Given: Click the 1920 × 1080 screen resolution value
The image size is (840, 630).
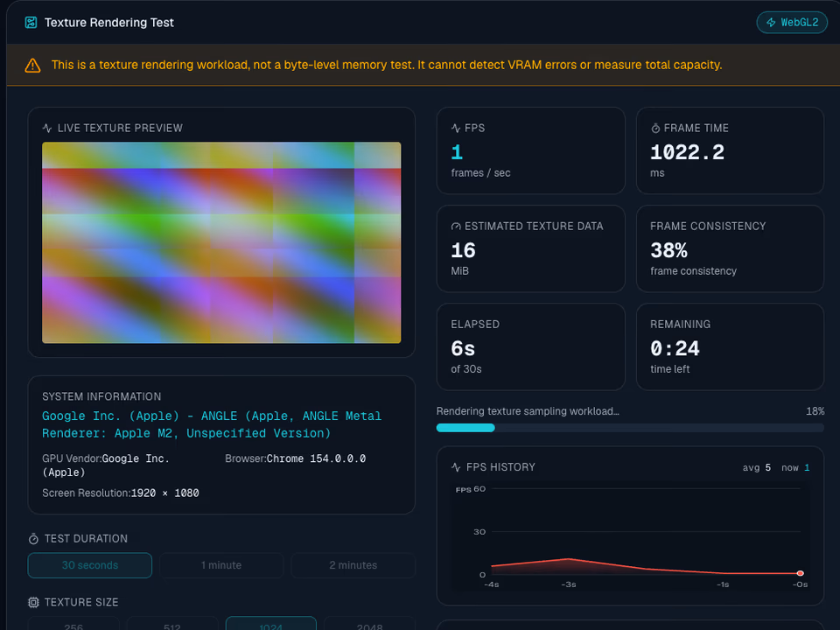Looking at the screenshot, I should pos(165,493).
